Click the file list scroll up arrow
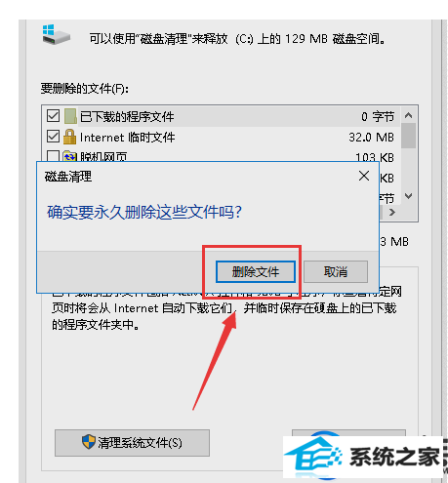Screen dimensions: 448x483 (x=409, y=115)
